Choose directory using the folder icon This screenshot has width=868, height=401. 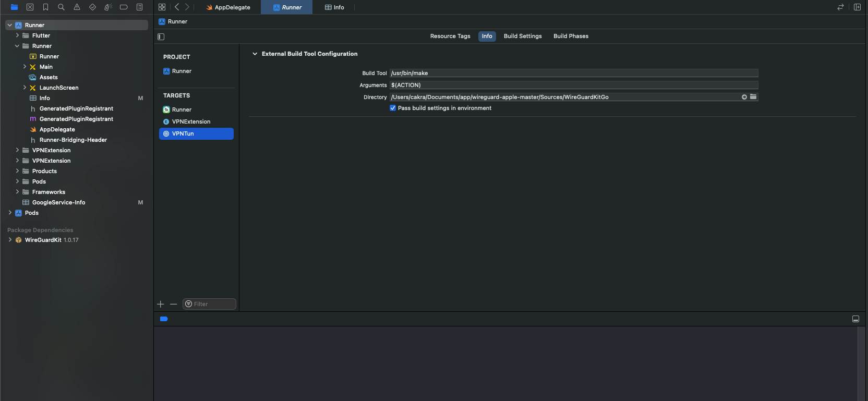pyautogui.click(x=753, y=97)
